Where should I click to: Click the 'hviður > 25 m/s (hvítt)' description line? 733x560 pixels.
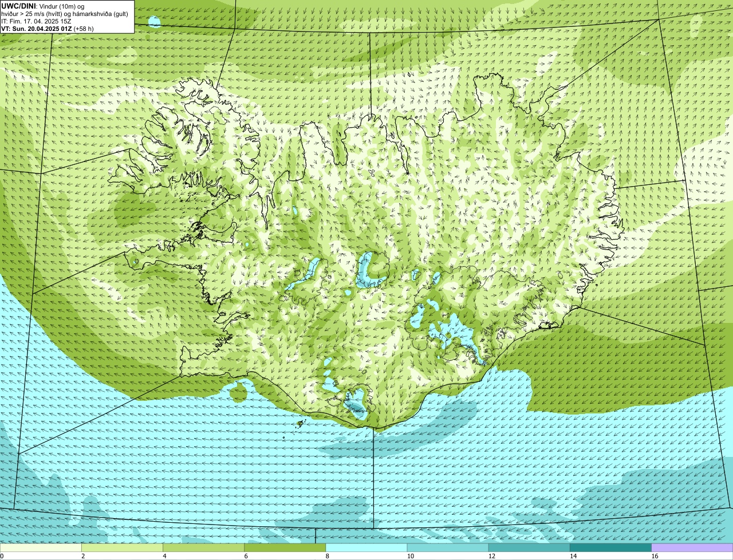(x=65, y=13)
